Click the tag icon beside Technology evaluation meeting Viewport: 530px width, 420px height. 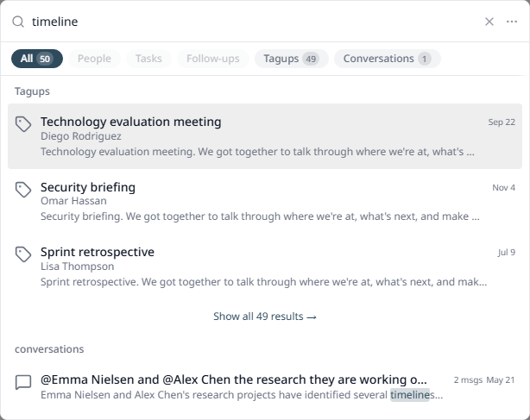click(x=23, y=124)
